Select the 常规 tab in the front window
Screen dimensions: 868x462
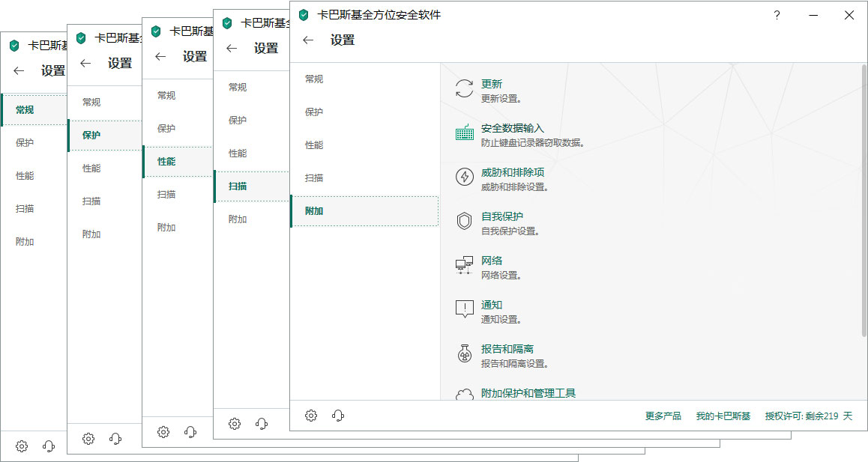314,79
